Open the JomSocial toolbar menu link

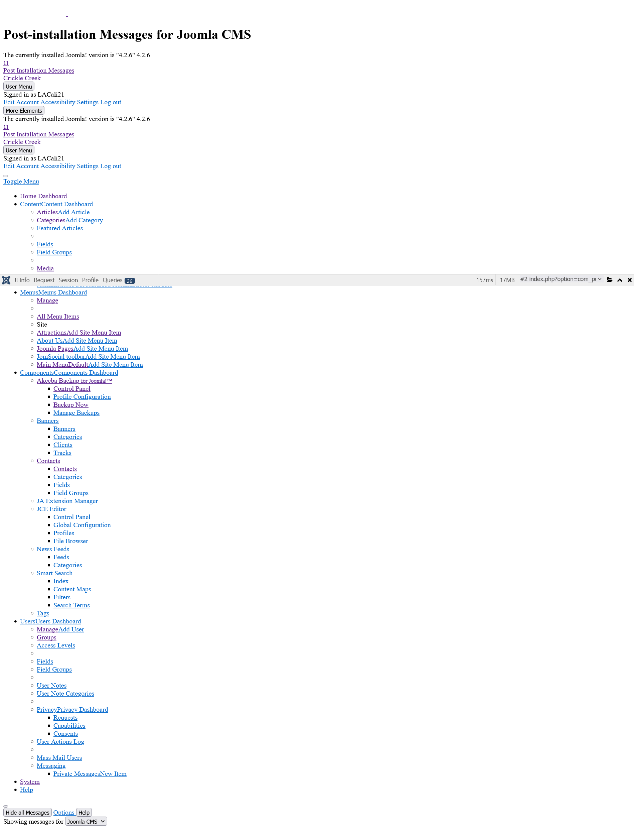(x=61, y=357)
